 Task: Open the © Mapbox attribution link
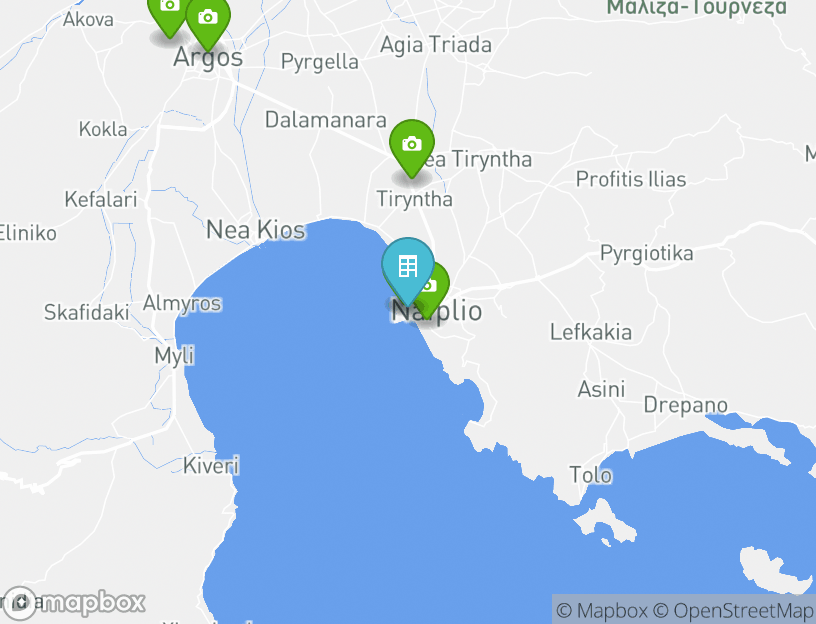[x=602, y=610]
